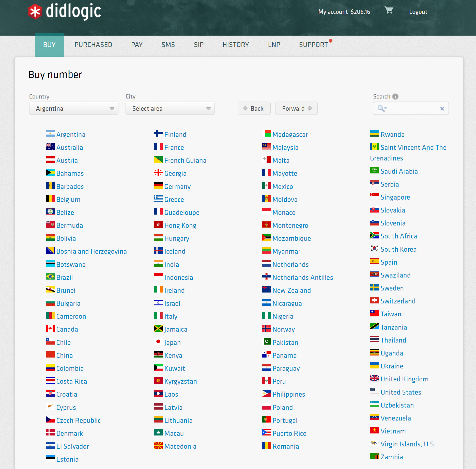Screen dimensions: 476x469
Task: Open the shopping cart icon
Action: click(x=389, y=10)
